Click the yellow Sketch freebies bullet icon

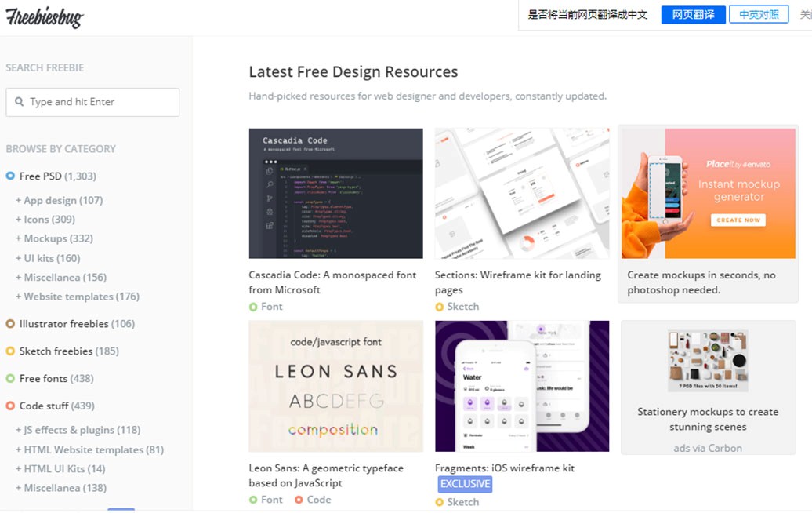pos(10,351)
